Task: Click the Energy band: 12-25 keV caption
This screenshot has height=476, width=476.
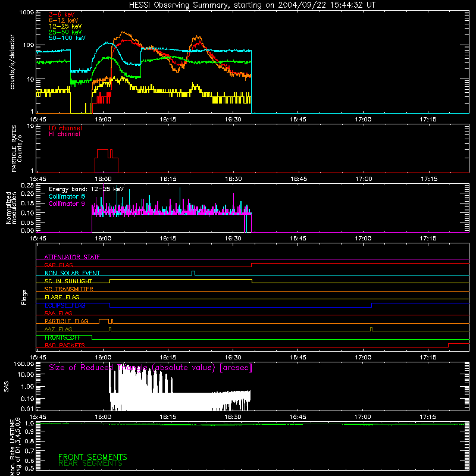Action: (x=86, y=189)
